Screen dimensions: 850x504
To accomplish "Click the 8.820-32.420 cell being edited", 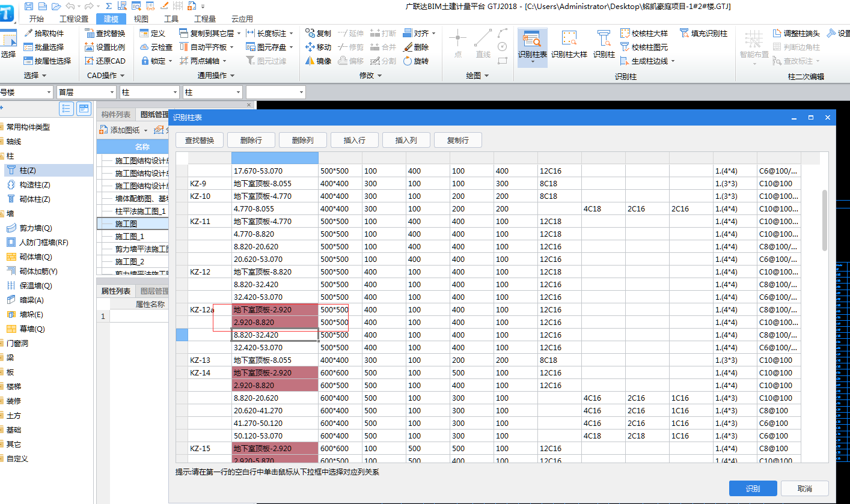I will pyautogui.click(x=275, y=335).
